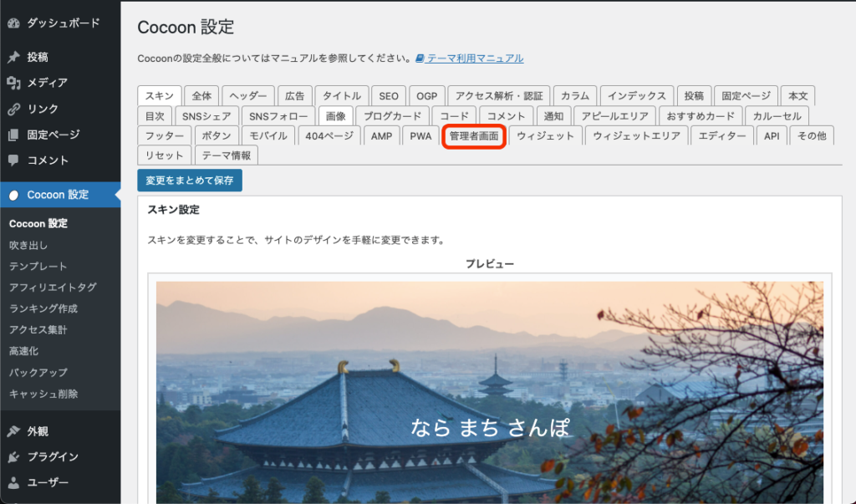The image size is (856, 504).
Task: Click 変更をまとめて保存 button
Action: [190, 181]
